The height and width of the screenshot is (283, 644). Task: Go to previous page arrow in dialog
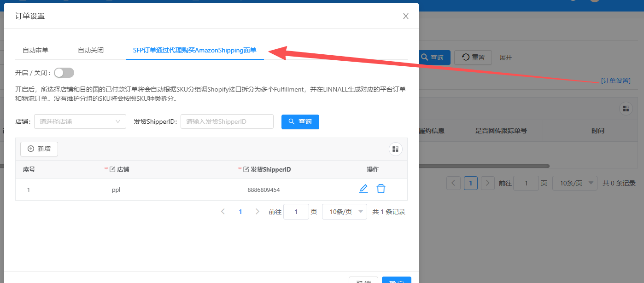(223, 212)
